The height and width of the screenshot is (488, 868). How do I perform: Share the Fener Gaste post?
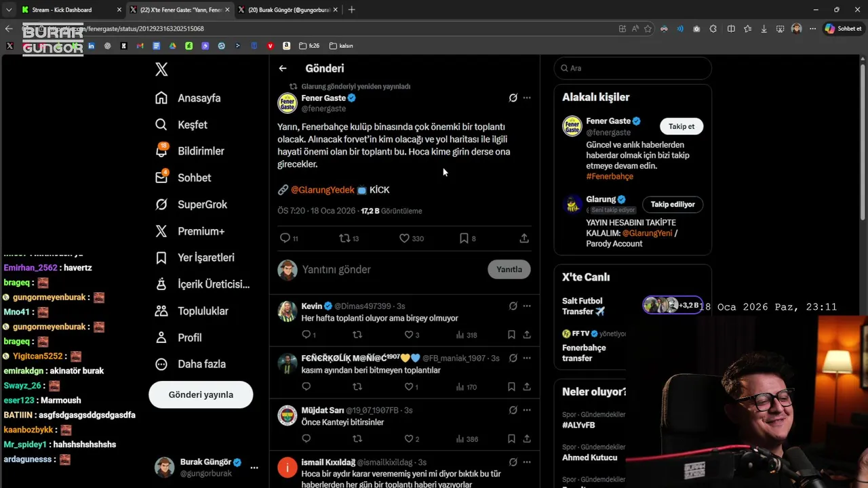524,239
